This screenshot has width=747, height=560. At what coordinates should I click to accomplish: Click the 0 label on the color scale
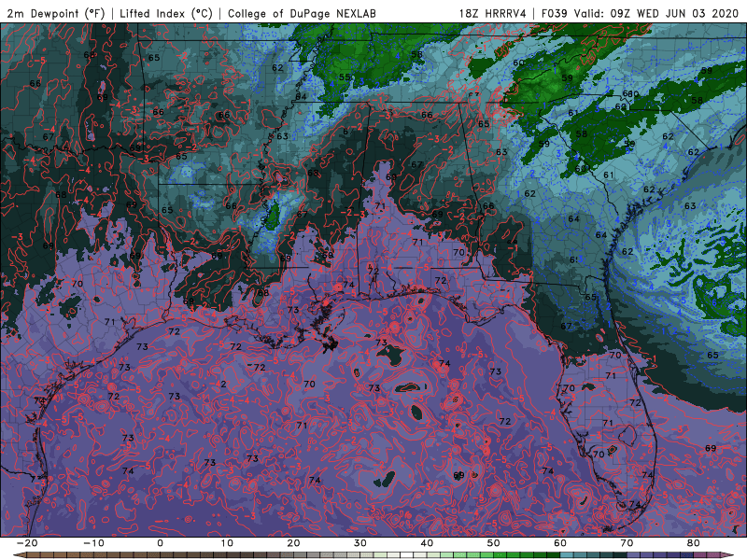pyautogui.click(x=160, y=543)
